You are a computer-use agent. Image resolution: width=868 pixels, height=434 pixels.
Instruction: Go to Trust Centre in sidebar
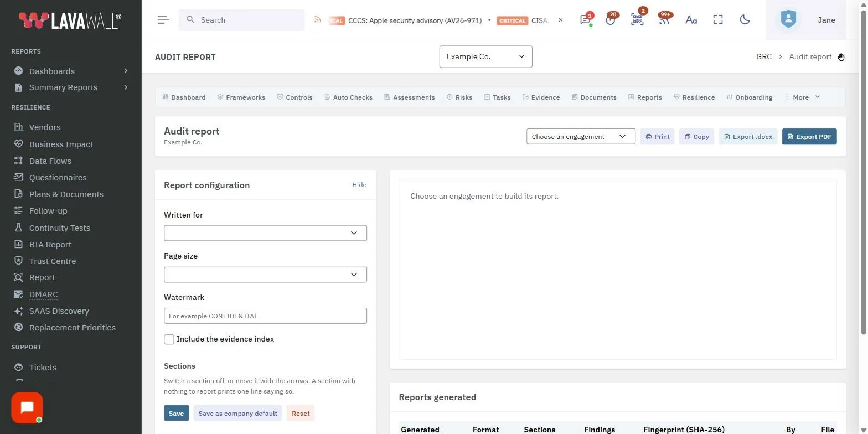tap(53, 261)
